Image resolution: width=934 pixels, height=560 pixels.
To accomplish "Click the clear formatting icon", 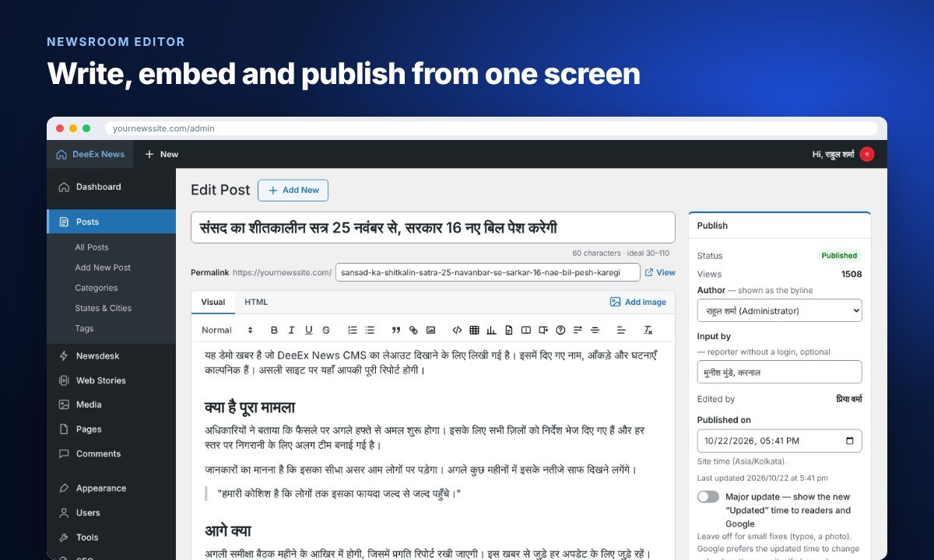I will 648,331.
